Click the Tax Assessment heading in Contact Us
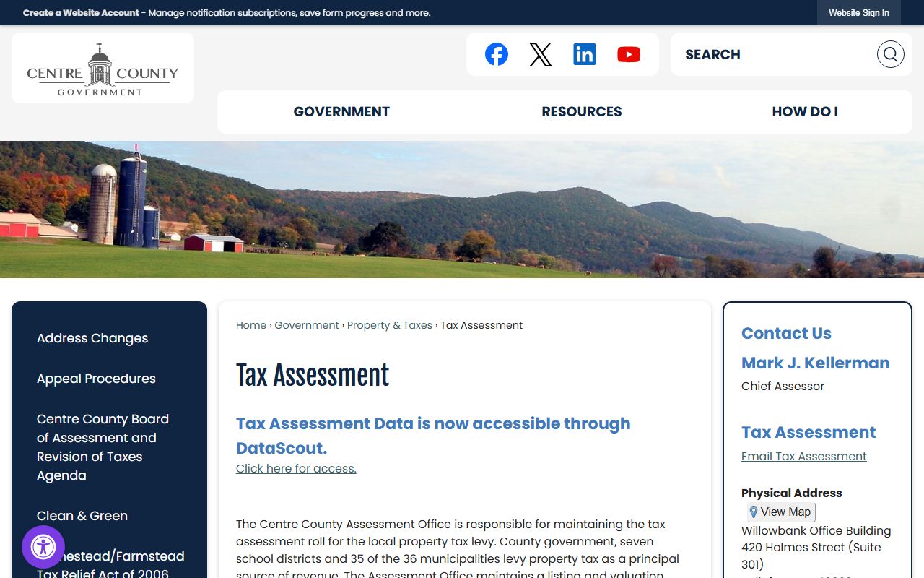This screenshot has width=924, height=578. [808, 432]
